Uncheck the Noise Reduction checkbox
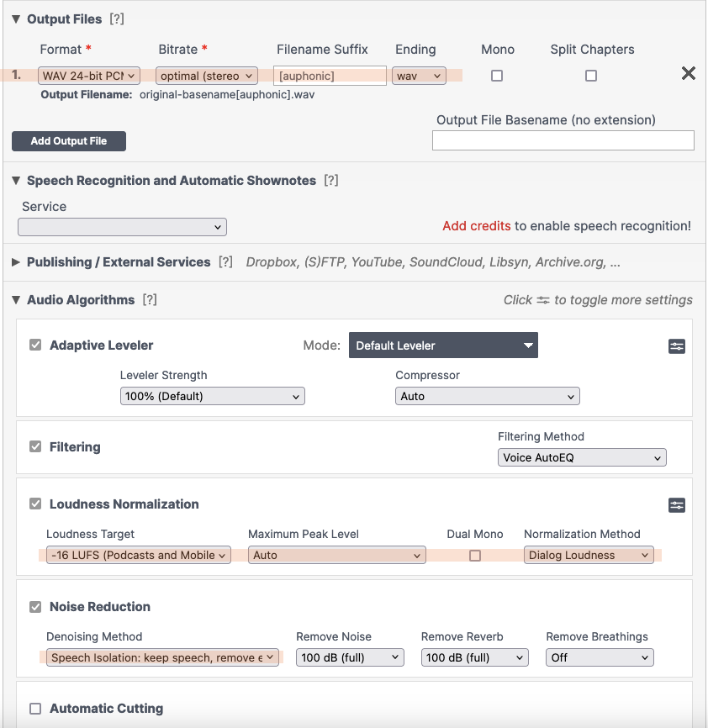 click(35, 607)
